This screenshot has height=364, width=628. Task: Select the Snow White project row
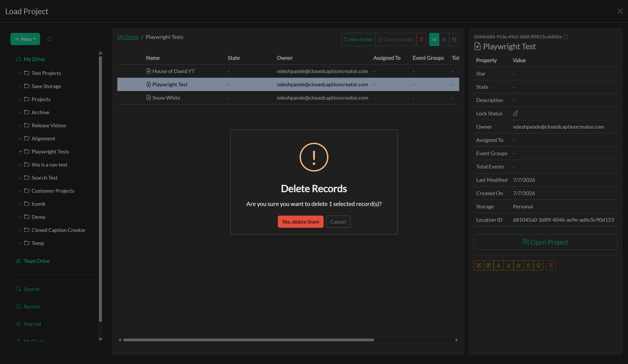click(288, 98)
